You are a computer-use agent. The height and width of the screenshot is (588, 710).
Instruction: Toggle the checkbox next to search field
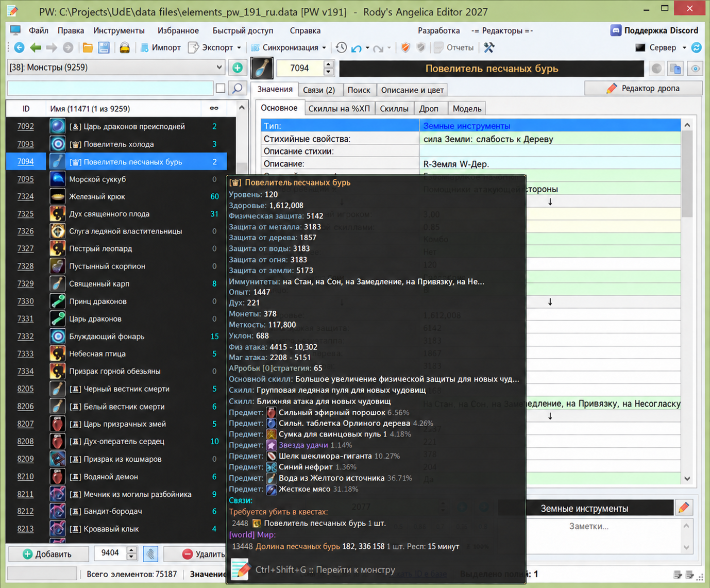[x=221, y=89]
